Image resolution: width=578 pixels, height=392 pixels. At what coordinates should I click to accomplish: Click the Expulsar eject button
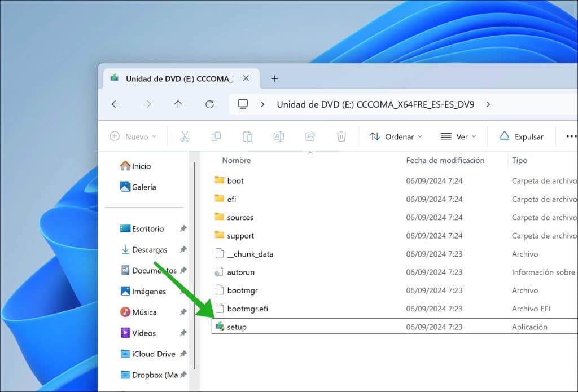pyautogui.click(x=521, y=136)
